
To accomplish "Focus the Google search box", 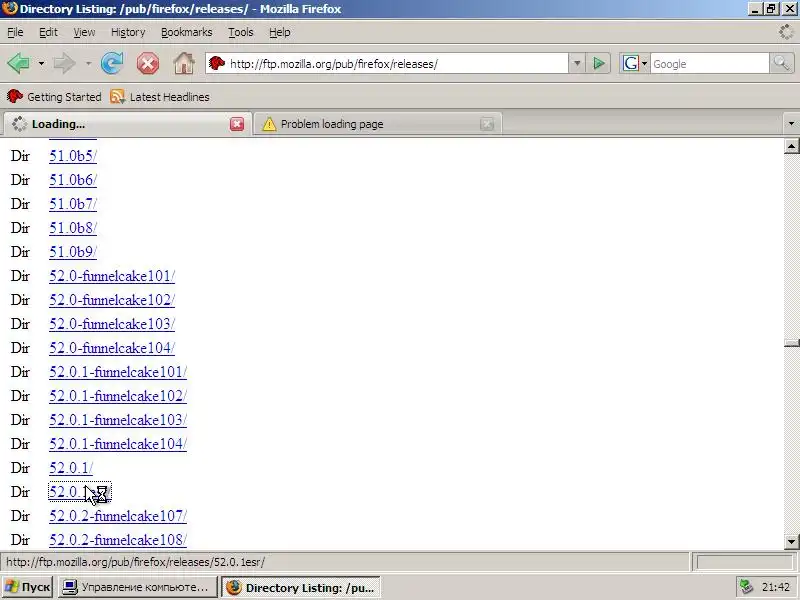I will tap(709, 64).
